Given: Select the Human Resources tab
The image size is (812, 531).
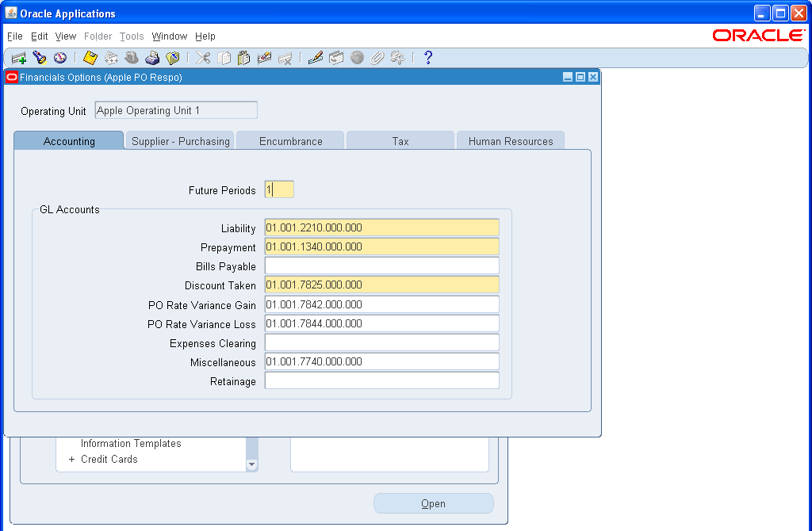Looking at the screenshot, I should (x=510, y=140).
